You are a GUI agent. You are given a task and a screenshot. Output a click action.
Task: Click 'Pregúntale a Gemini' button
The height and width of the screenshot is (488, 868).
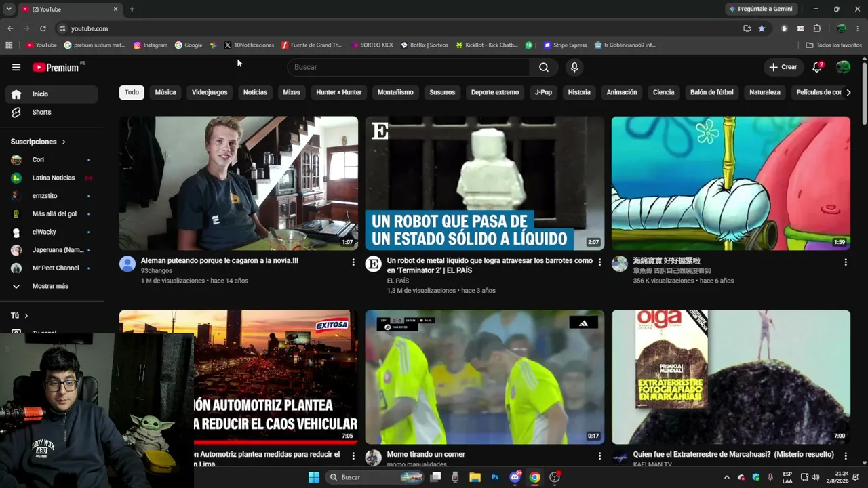click(x=760, y=9)
